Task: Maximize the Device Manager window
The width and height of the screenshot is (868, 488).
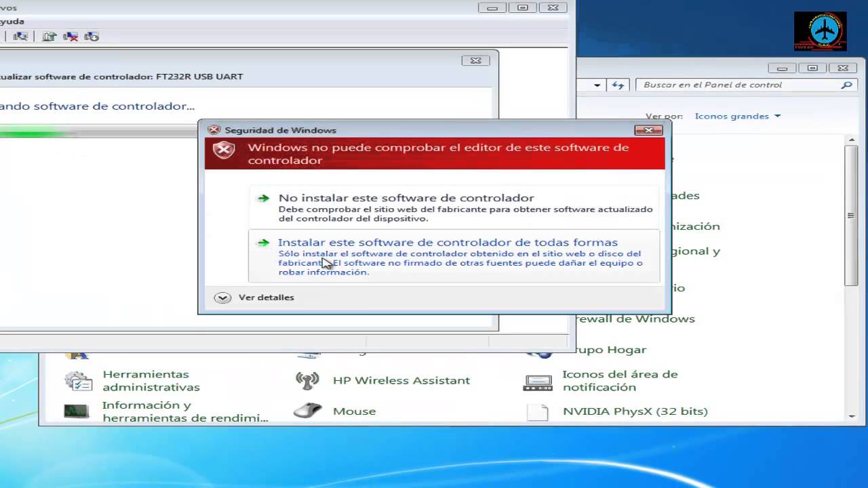Action: [x=522, y=7]
